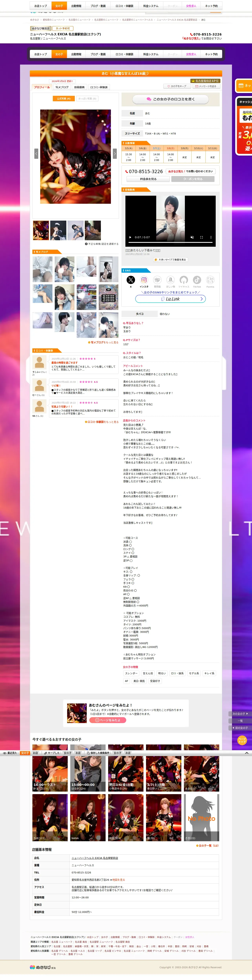Open the ぬきなび breadcrumb link
This screenshot has height=980, width=252.
[35, 20]
